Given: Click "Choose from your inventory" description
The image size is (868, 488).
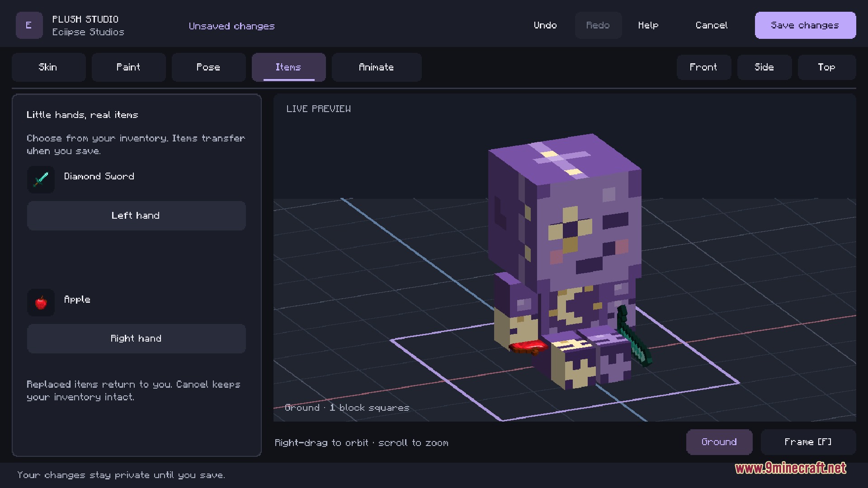Looking at the screenshot, I should 136,145.
